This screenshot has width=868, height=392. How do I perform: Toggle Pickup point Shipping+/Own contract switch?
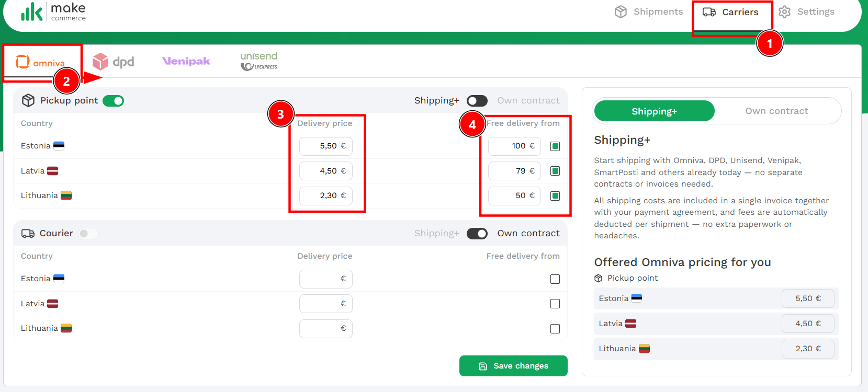click(x=477, y=101)
